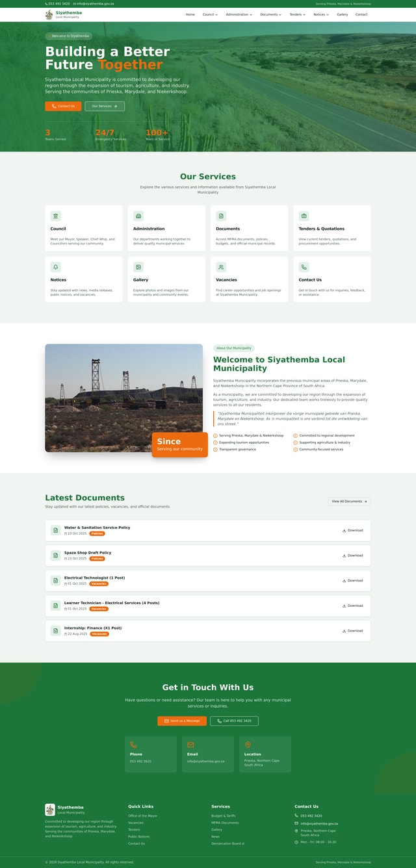This screenshot has width=416, height=868.
Task: Click the Administration card icon
Action: coord(138,216)
